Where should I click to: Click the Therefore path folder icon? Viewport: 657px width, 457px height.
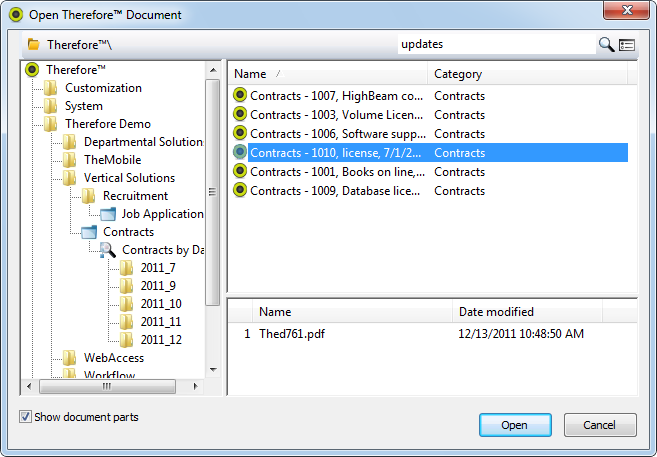[x=34, y=45]
